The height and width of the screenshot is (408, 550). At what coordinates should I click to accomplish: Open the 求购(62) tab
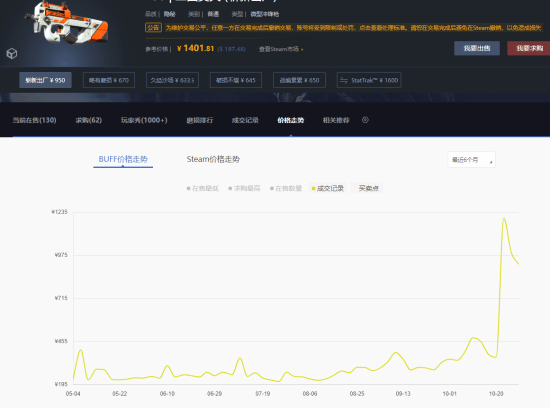(88, 120)
